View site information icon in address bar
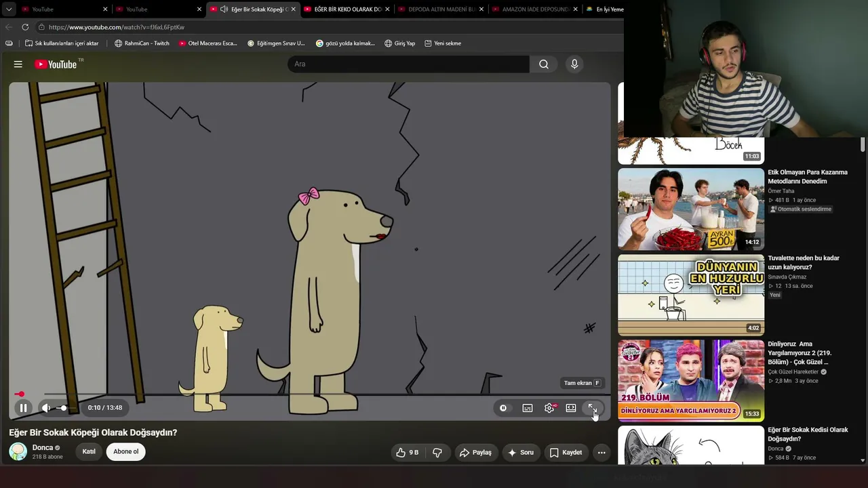 point(41,27)
